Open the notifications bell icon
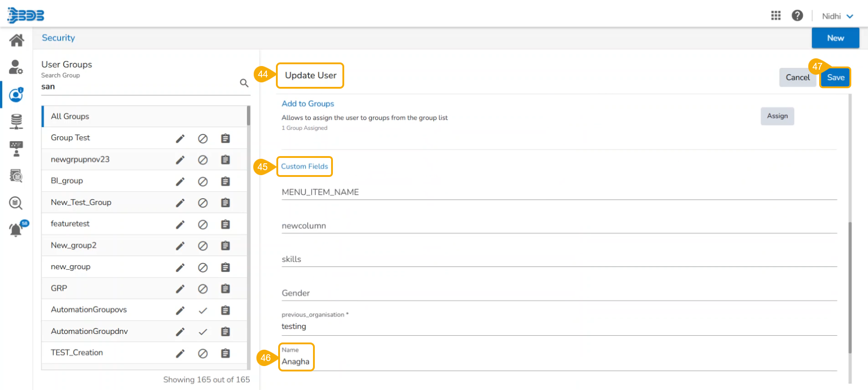The image size is (868, 390). click(x=16, y=230)
